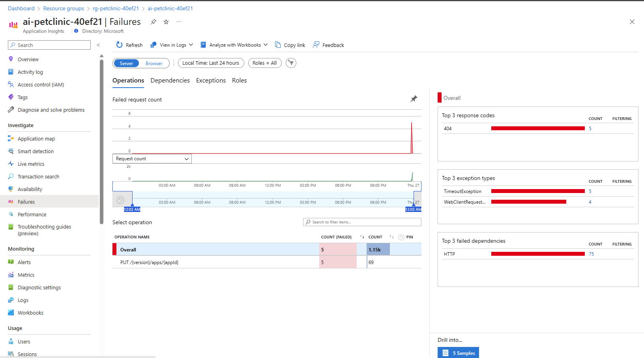Click the Copy link icon
Image resolution: width=644 pixels, height=358 pixels.
278,45
